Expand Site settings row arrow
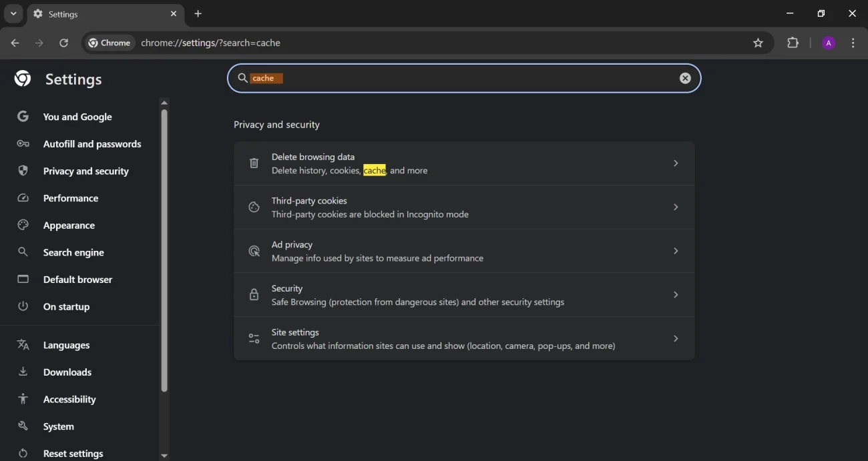 tap(676, 339)
